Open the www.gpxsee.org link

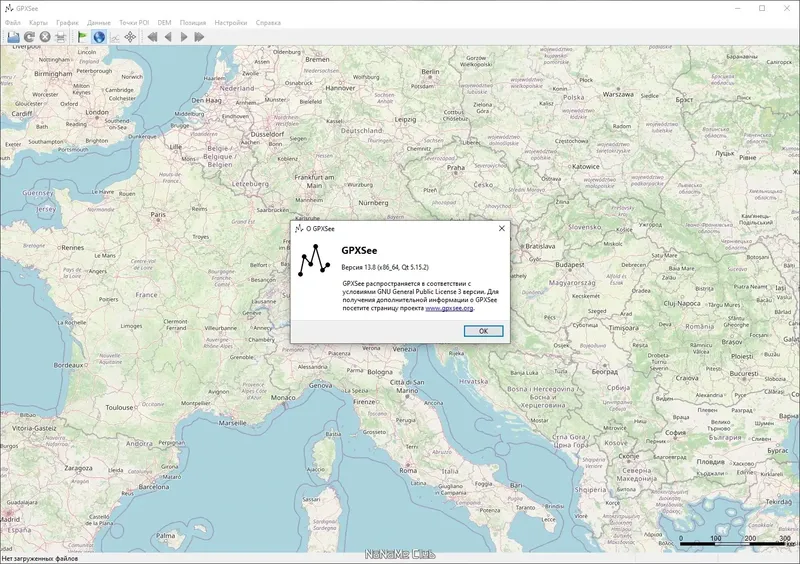(x=449, y=308)
